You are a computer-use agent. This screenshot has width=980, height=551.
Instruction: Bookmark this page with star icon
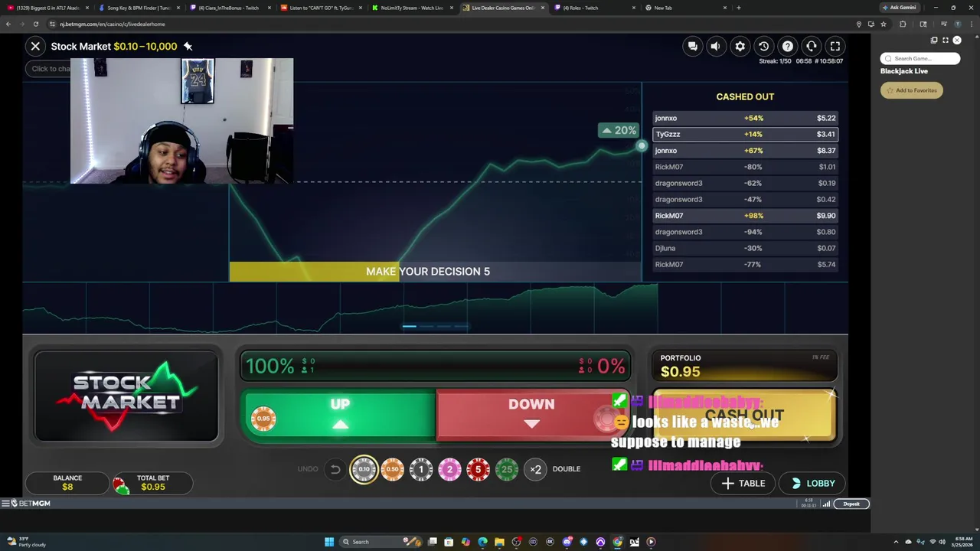883,24
